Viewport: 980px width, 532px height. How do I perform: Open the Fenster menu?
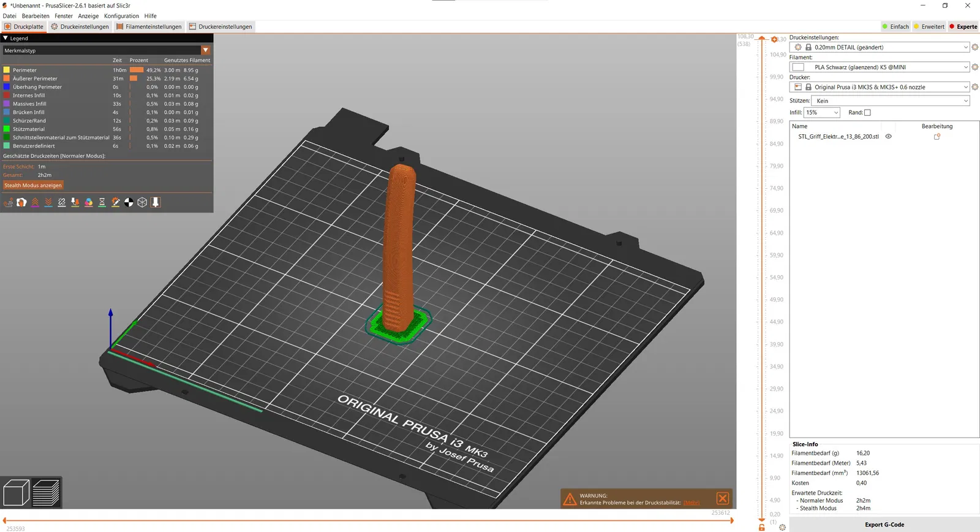[x=64, y=16]
